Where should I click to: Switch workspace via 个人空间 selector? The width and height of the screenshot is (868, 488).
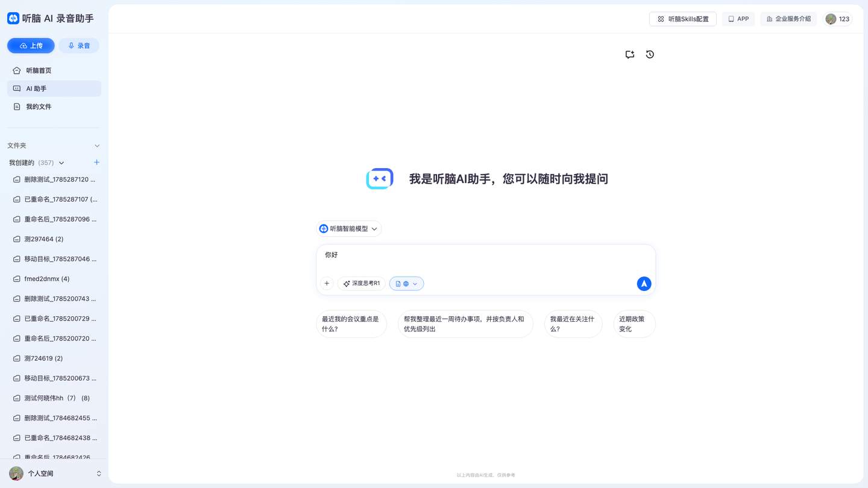54,474
